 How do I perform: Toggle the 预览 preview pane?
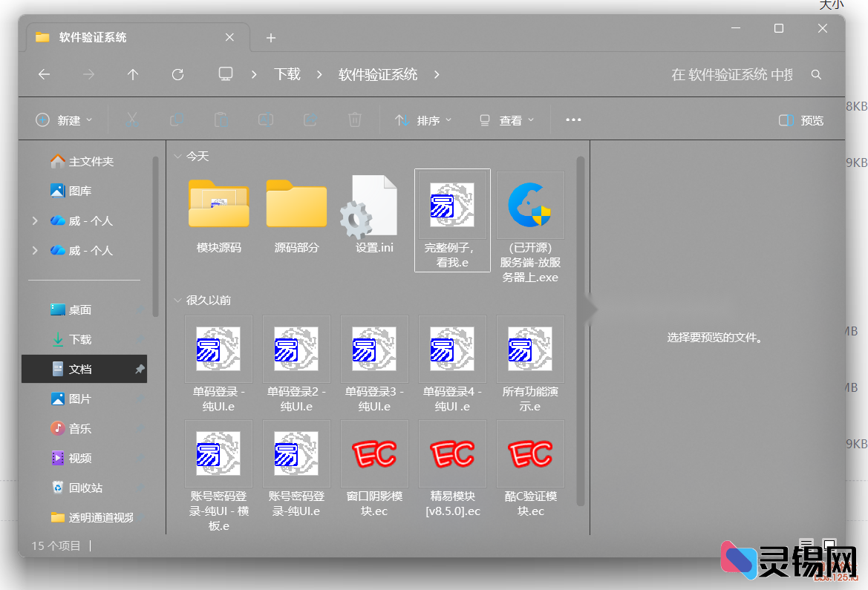800,119
